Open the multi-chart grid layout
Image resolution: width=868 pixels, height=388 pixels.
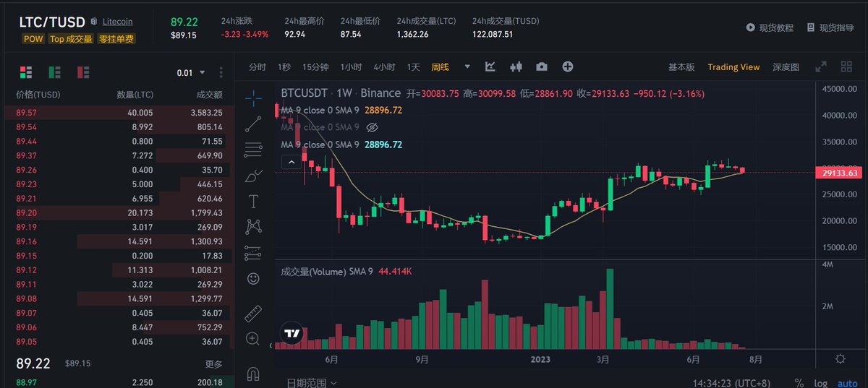846,66
